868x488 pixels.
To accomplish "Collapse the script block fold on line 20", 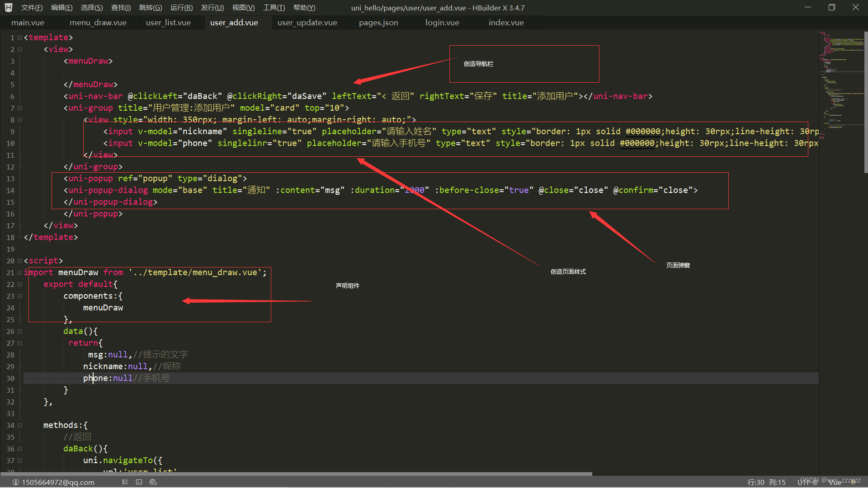I will (x=20, y=261).
